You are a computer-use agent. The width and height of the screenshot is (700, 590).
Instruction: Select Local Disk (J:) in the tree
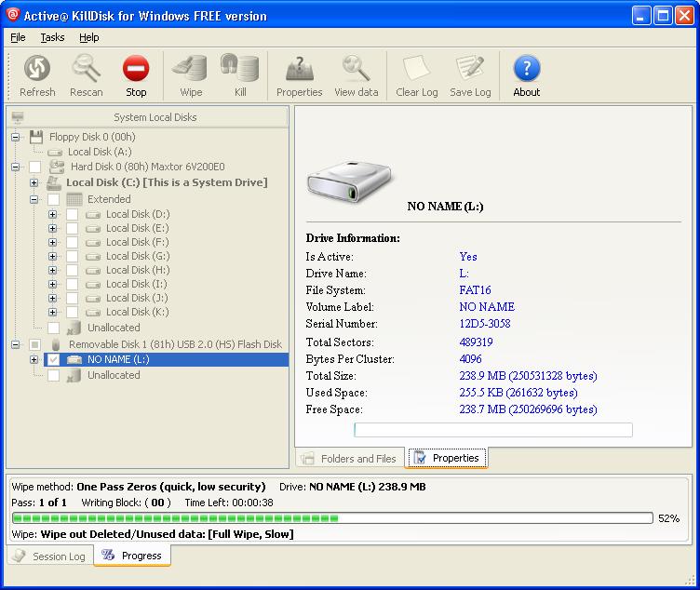pyautogui.click(x=138, y=298)
